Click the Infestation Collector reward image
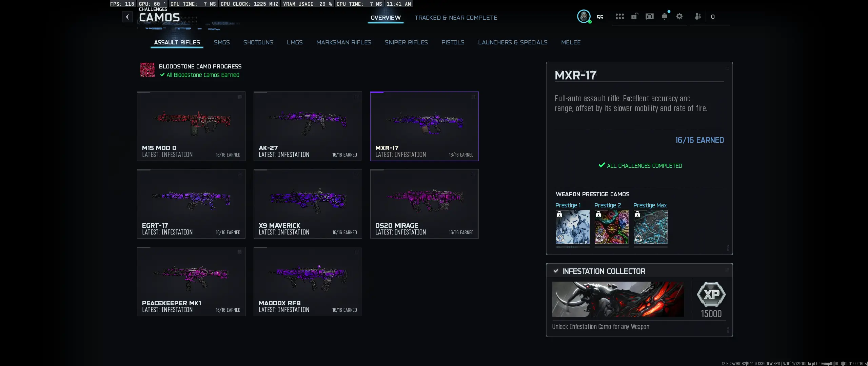Image resolution: width=868 pixels, height=366 pixels. [618, 299]
